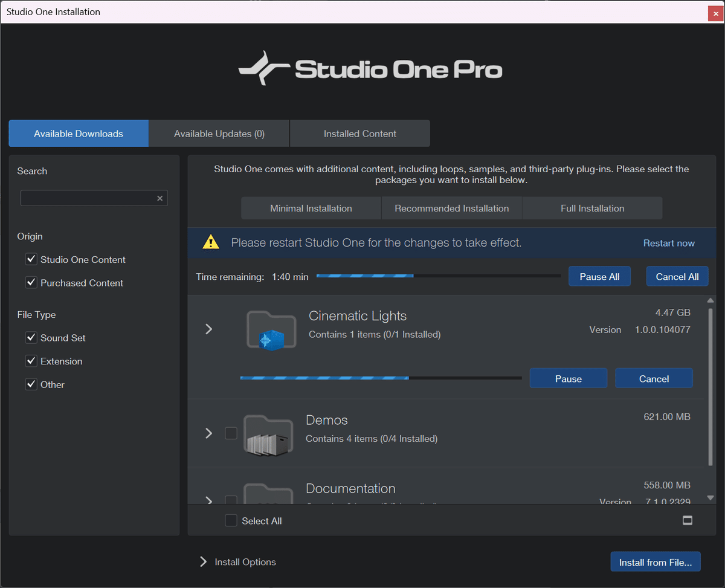Uncheck the Studio One Content origin filter

coord(31,259)
